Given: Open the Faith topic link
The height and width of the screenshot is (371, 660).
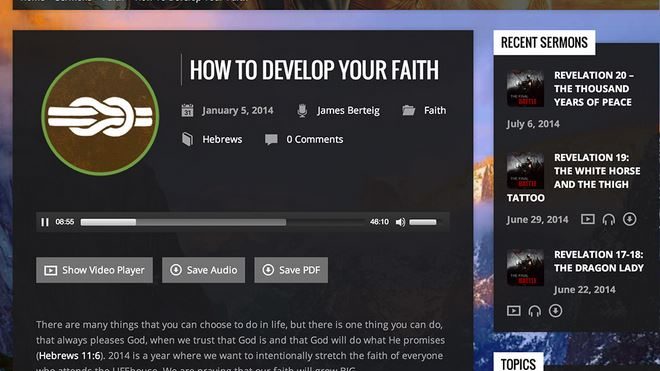Looking at the screenshot, I should tap(435, 110).
